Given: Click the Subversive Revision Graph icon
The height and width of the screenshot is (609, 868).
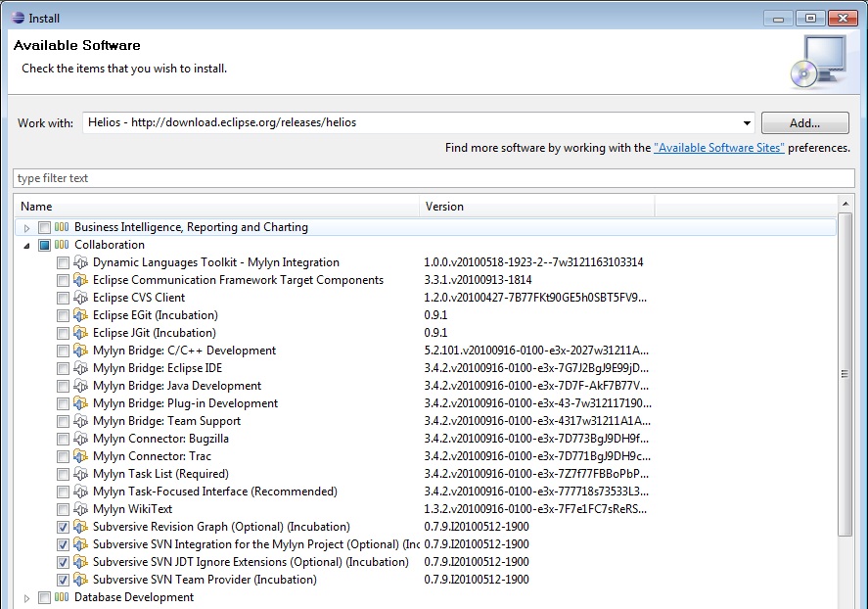Looking at the screenshot, I should [80, 527].
